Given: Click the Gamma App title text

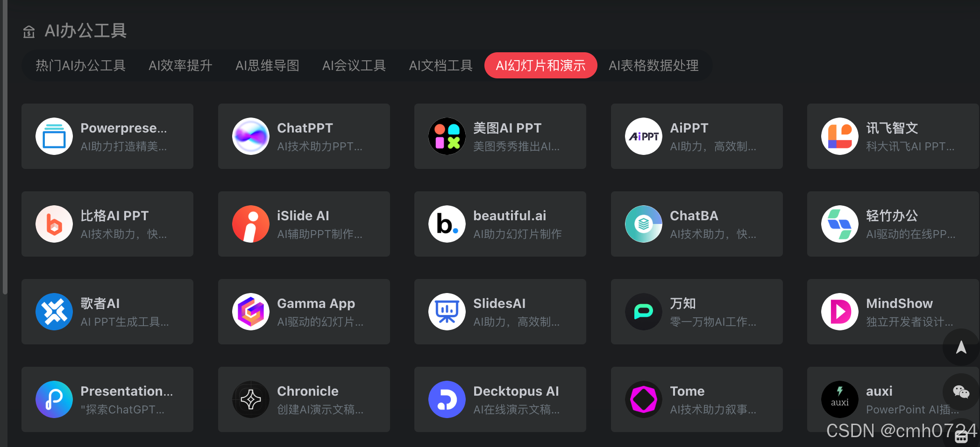Looking at the screenshot, I should (316, 304).
